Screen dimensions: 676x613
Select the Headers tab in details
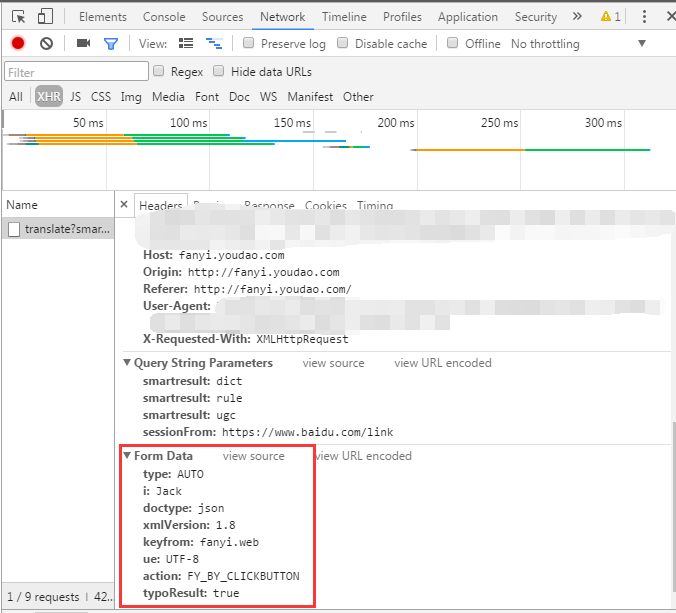point(161,205)
